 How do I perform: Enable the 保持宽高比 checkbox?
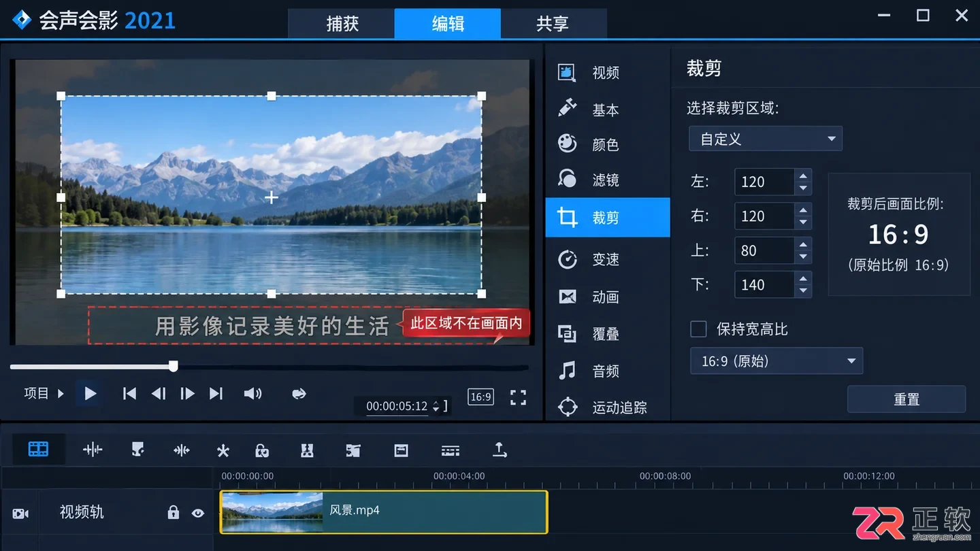tap(699, 329)
